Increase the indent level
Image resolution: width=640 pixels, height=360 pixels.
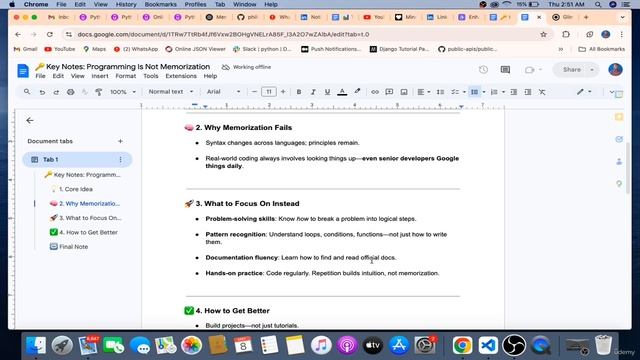(528, 92)
